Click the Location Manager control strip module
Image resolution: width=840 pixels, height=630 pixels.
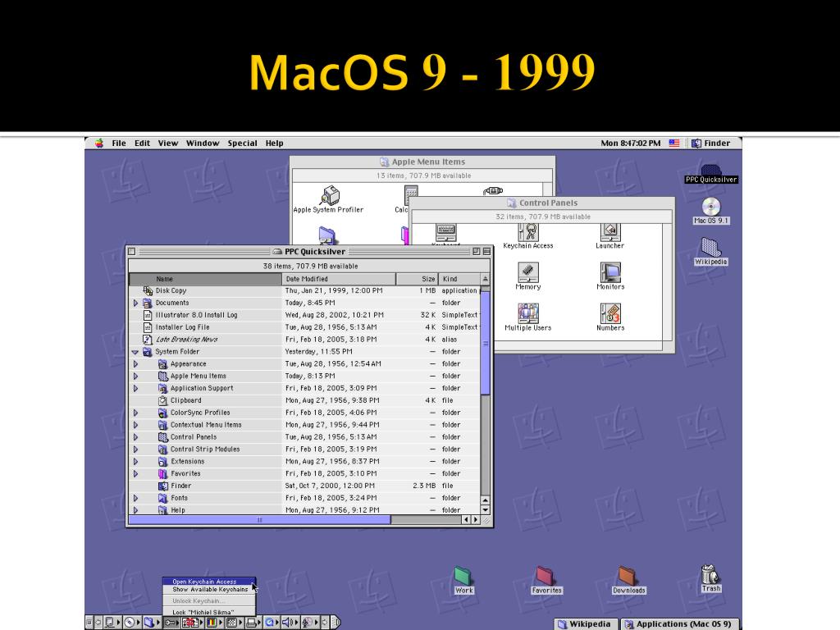(x=192, y=623)
